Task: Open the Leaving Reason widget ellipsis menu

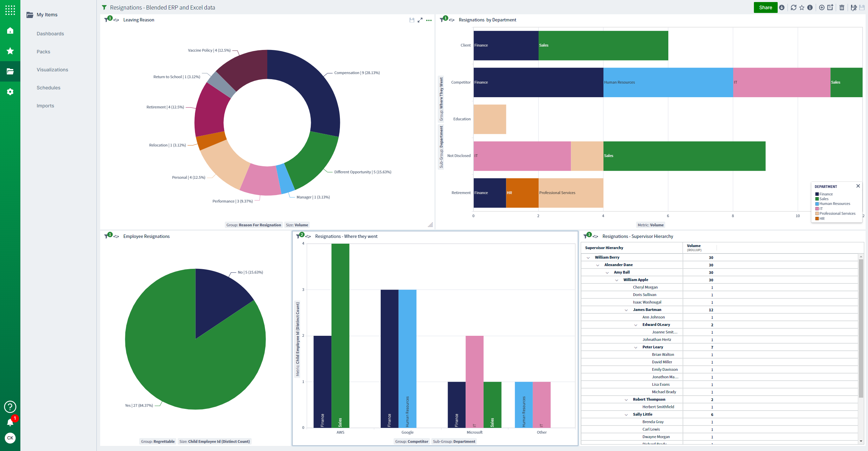Action: pyautogui.click(x=429, y=20)
